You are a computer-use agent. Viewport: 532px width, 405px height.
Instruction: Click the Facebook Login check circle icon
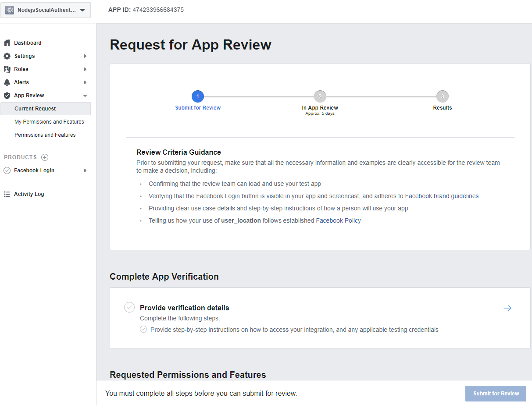click(7, 171)
